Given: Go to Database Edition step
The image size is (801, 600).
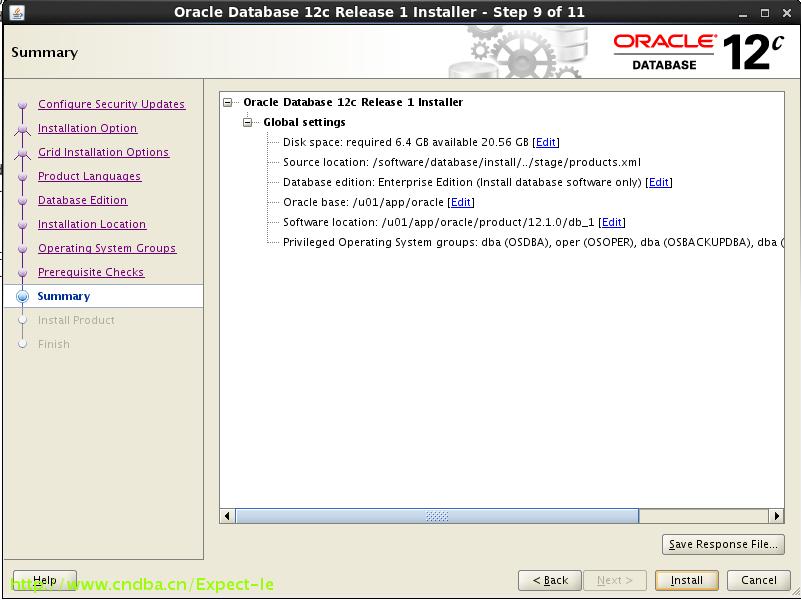Looking at the screenshot, I should click(x=82, y=200).
